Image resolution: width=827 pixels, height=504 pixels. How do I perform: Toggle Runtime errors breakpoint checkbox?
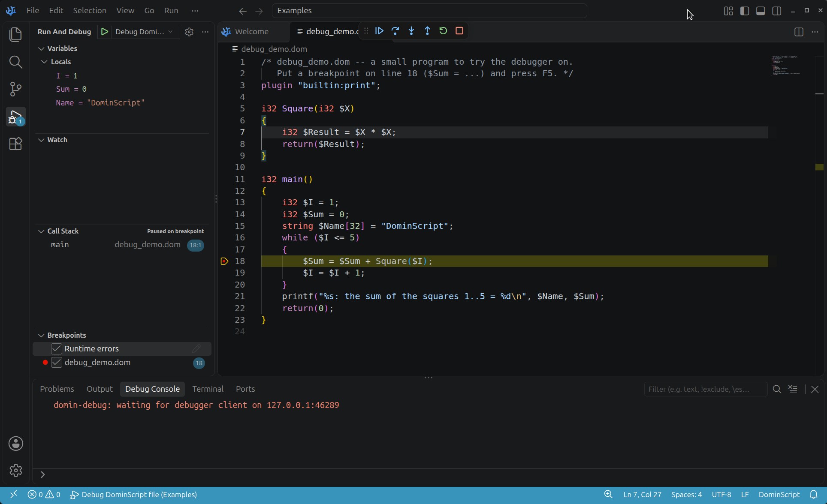click(57, 348)
